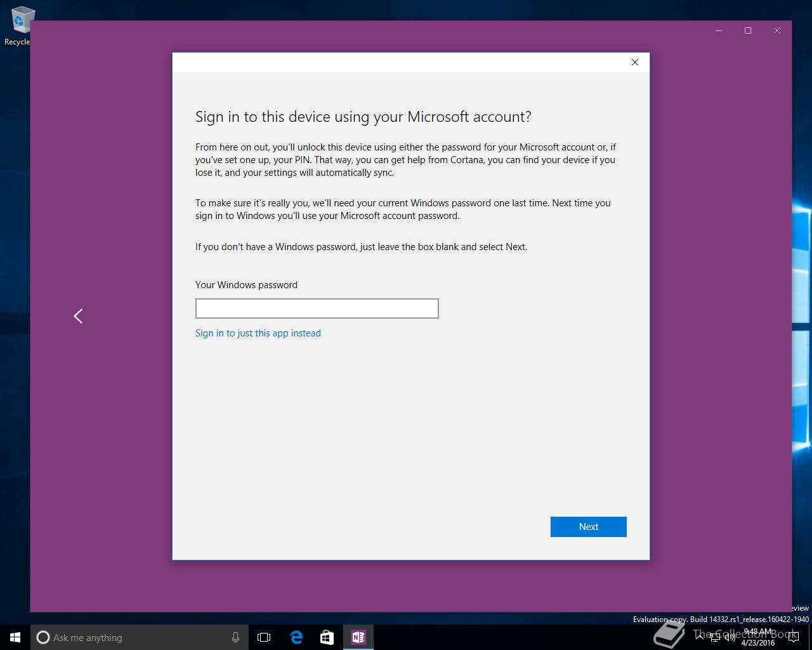Screen dimensions: 812x650
Task: Click the dialog heading about Microsoft account
Action: (x=363, y=117)
